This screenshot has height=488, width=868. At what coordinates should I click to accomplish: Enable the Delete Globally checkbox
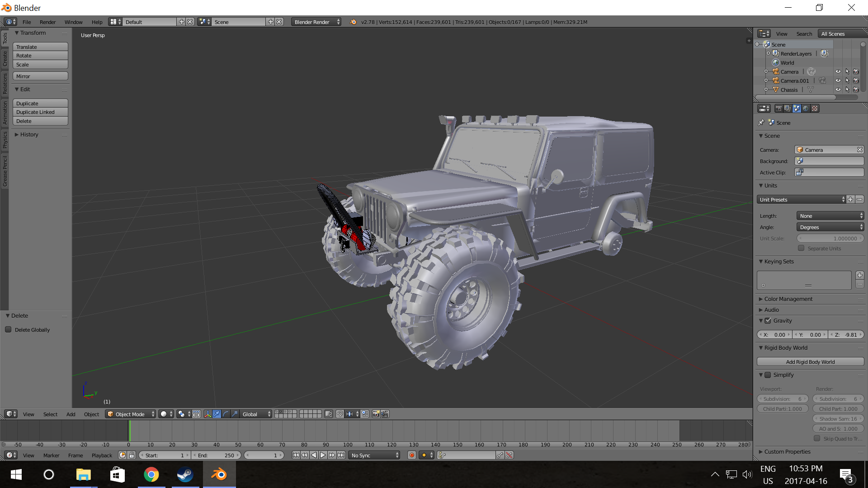[x=9, y=329]
